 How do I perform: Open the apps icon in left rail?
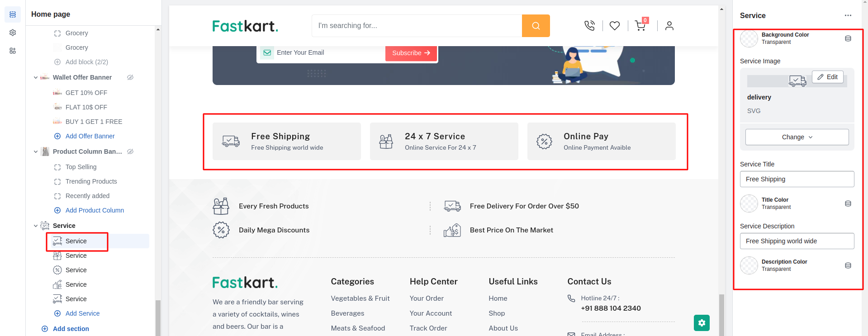pos(13,51)
